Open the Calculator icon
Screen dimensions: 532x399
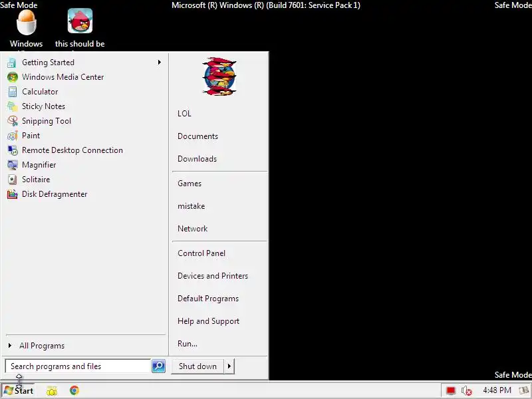point(12,92)
